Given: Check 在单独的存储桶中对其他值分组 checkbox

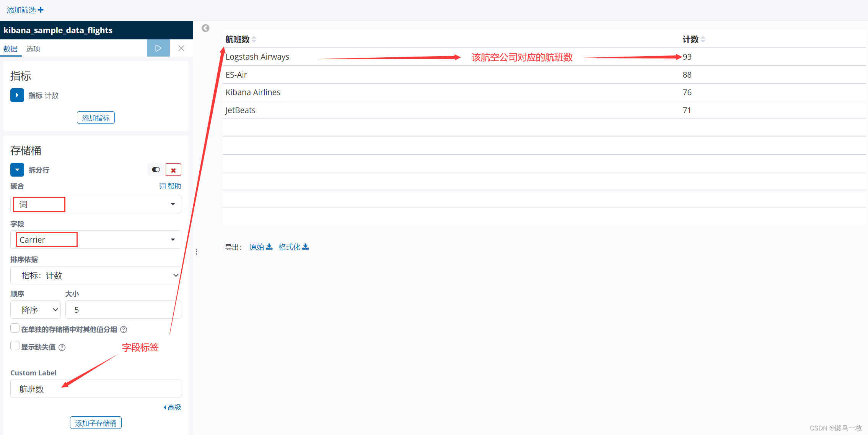Looking at the screenshot, I should tap(15, 328).
